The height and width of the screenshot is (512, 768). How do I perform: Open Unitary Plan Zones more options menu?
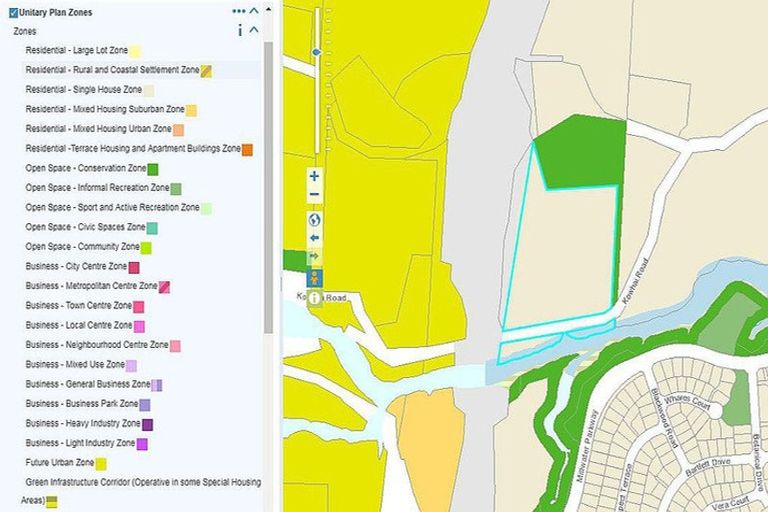click(x=238, y=12)
